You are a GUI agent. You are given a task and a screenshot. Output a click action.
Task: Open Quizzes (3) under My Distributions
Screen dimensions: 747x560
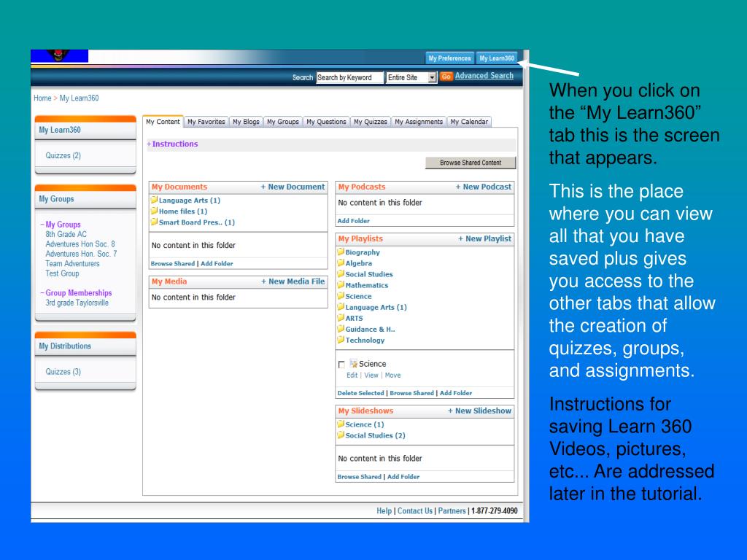(63, 372)
